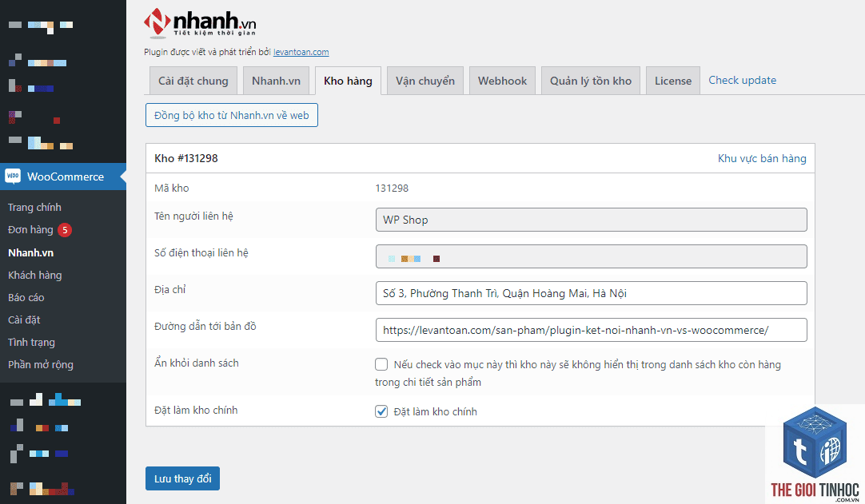This screenshot has width=865, height=504.
Task: Open the Cài đặt chung tab
Action: point(193,81)
